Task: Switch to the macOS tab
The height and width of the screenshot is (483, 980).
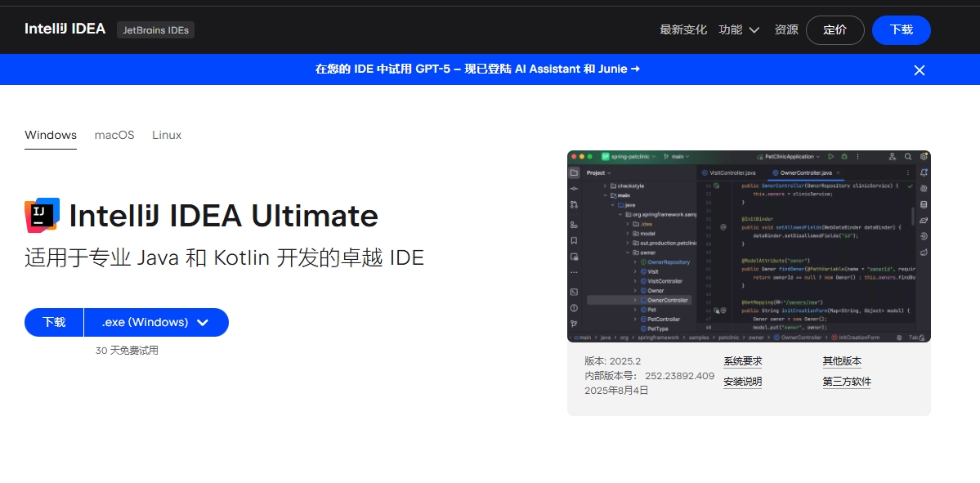Action: pyautogui.click(x=114, y=135)
